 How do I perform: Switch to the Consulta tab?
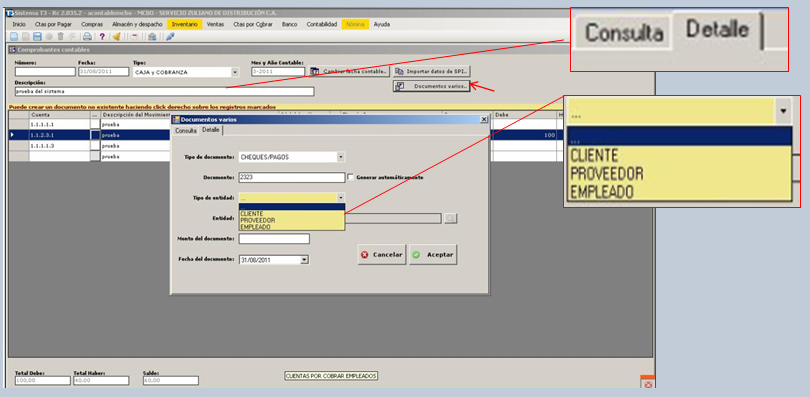pos(185,131)
